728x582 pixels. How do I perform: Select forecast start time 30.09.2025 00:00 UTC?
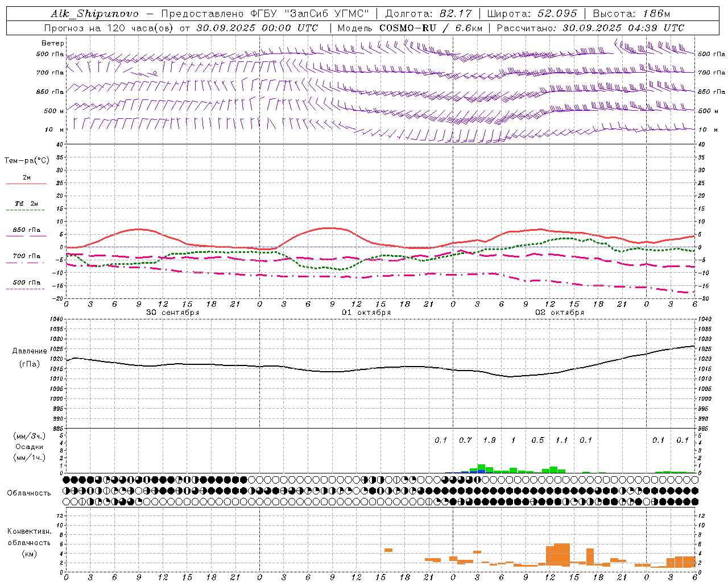pos(257,28)
